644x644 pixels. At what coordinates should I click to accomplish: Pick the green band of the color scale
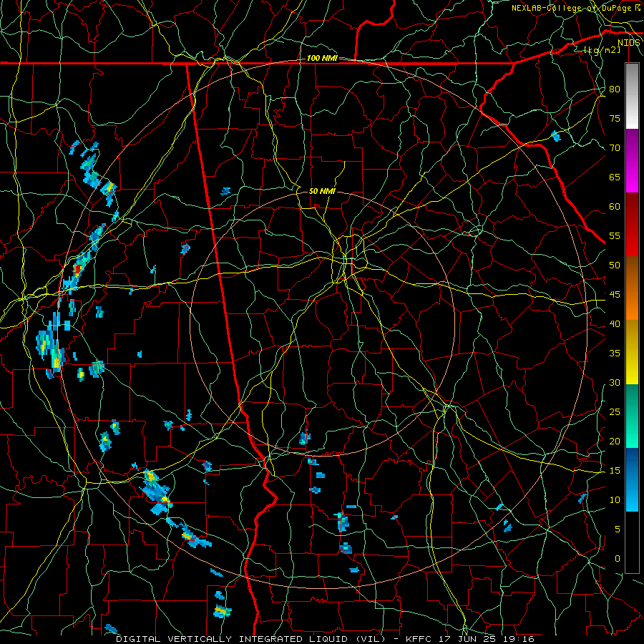632,416
